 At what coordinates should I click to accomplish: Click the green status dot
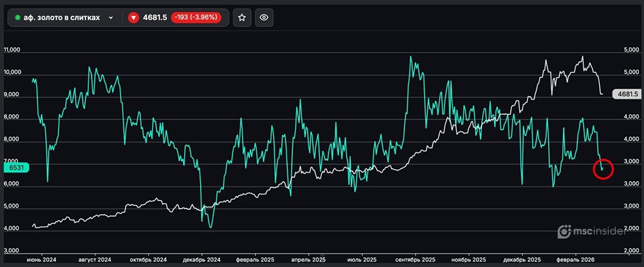pos(17,18)
